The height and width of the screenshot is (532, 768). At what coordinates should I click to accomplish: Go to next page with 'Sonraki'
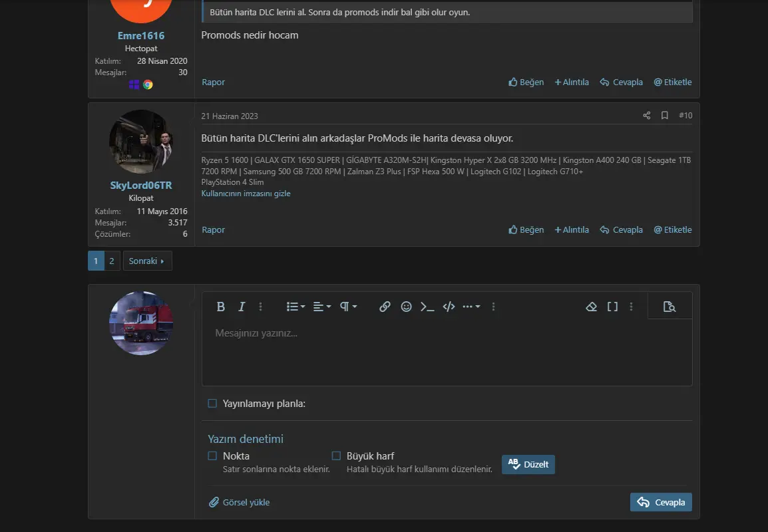pos(147,261)
